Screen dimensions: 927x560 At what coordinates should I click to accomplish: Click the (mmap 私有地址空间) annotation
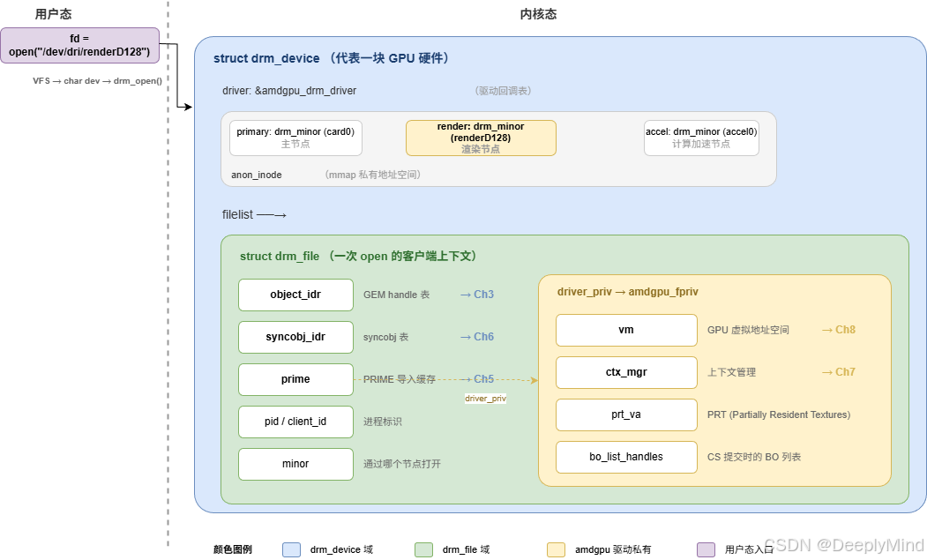click(372, 175)
